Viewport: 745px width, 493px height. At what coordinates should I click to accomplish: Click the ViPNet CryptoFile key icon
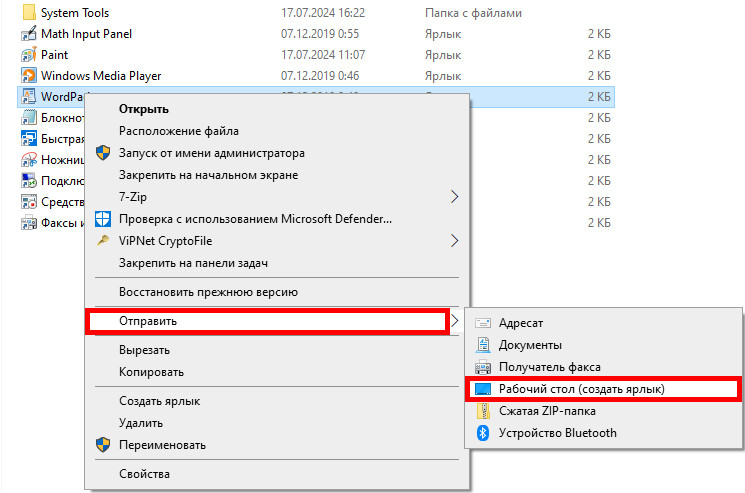coord(103,241)
